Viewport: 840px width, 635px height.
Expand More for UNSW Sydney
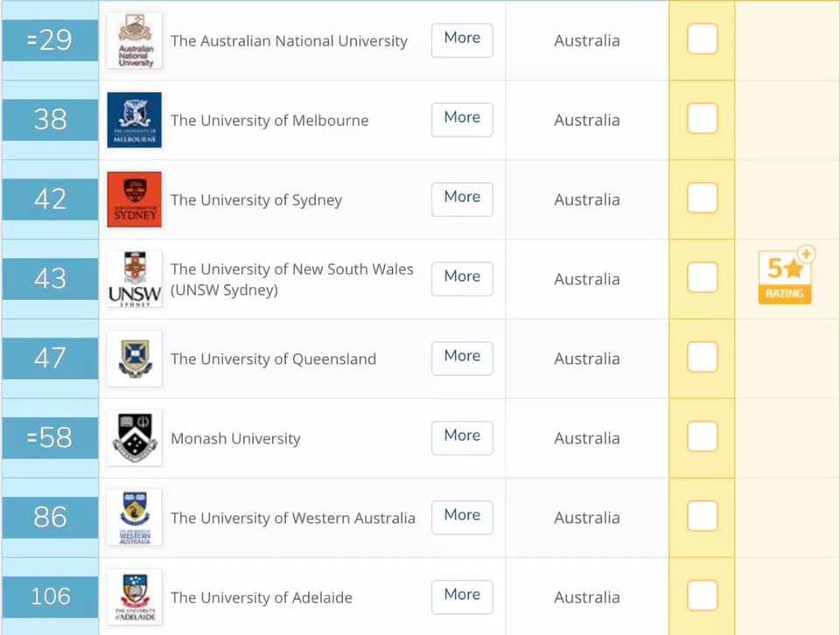pyautogui.click(x=462, y=278)
